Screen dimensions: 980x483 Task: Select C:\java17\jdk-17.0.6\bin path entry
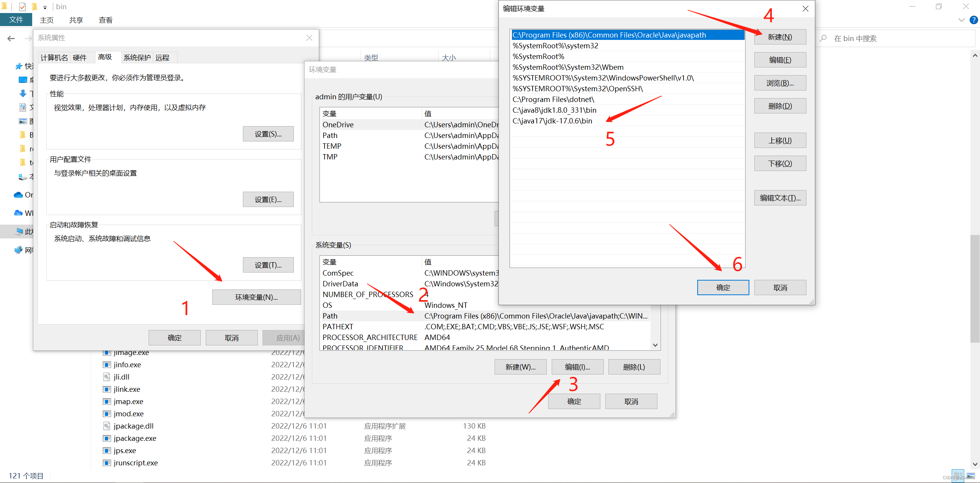point(552,121)
